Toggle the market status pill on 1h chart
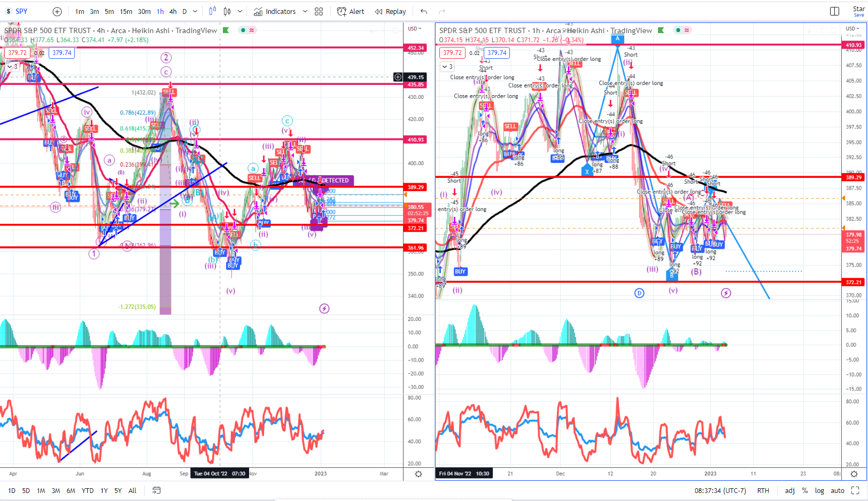The image size is (868, 501). pyautogui.click(x=683, y=30)
